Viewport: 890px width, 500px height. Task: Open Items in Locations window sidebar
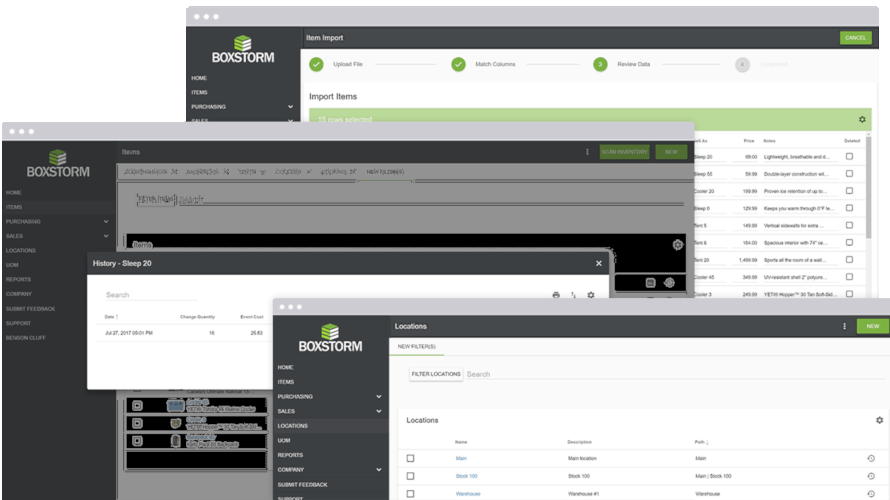point(286,383)
